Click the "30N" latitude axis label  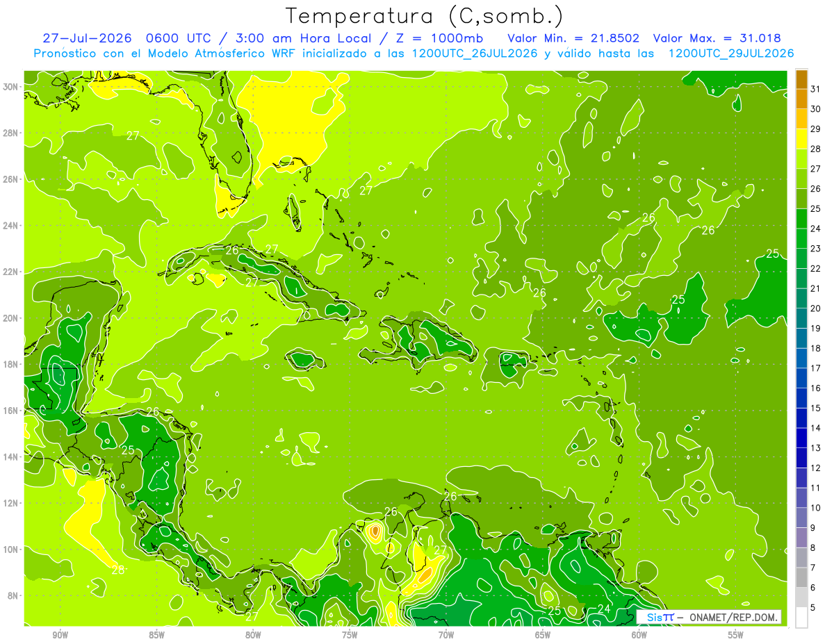10,87
